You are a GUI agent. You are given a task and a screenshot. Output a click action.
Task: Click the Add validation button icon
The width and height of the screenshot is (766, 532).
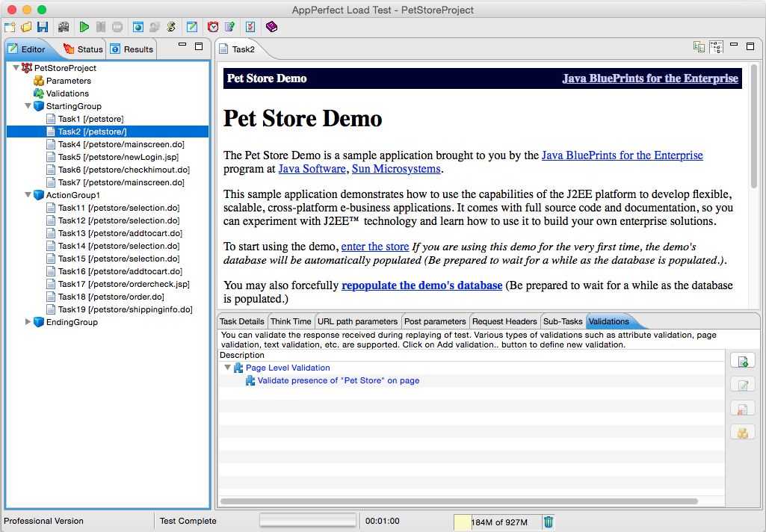coord(743,361)
